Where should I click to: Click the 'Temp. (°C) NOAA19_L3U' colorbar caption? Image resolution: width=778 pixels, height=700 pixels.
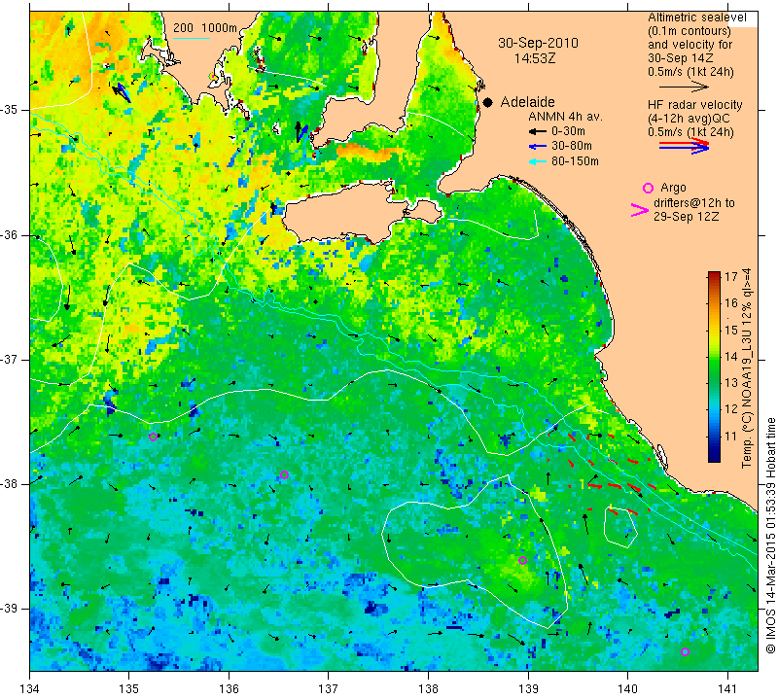click(x=747, y=368)
